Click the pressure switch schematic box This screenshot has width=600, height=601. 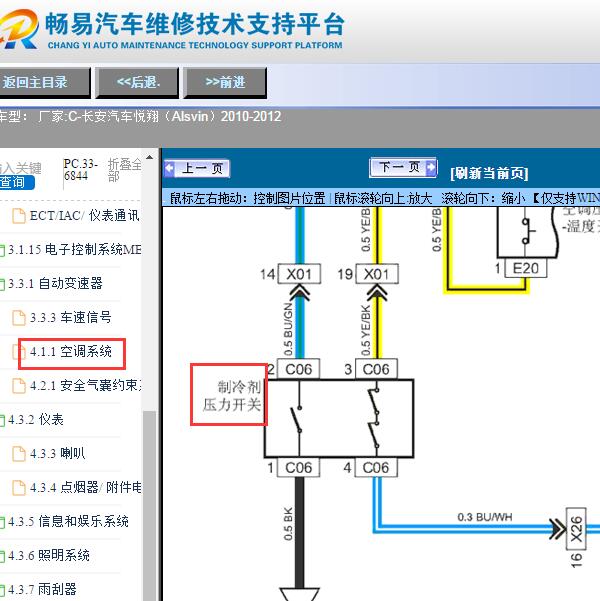coord(339,419)
